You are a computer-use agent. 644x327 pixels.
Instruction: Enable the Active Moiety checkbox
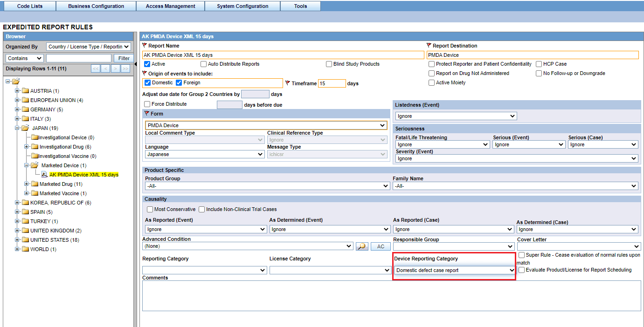[432, 82]
